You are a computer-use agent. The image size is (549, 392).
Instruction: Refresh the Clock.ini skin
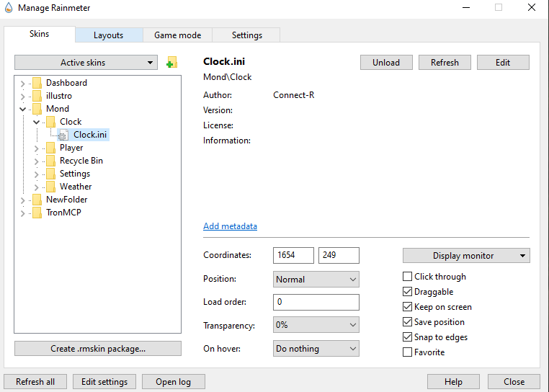point(445,63)
